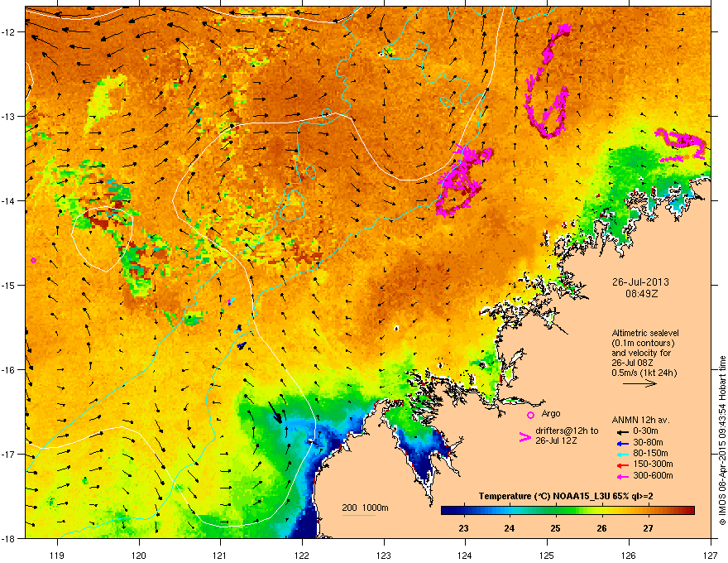Click the green part of the colorbar above the 25 label
The width and height of the screenshot is (728, 563).
click(x=556, y=511)
